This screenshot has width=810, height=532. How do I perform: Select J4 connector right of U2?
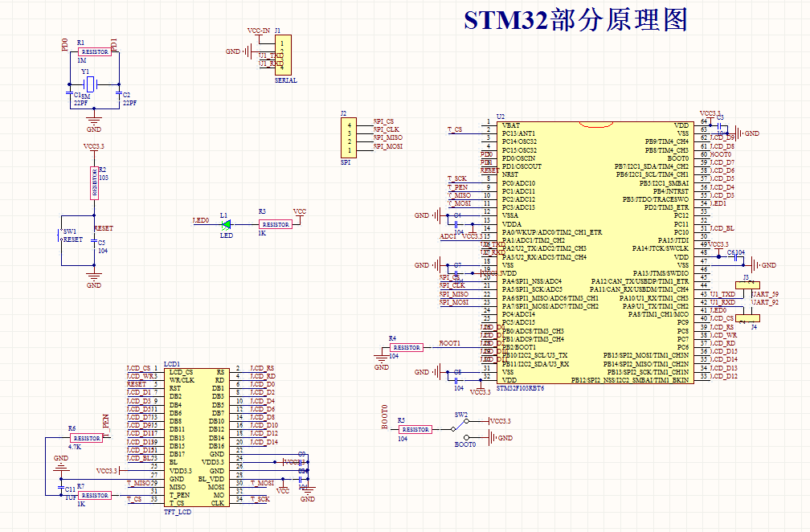747,319
